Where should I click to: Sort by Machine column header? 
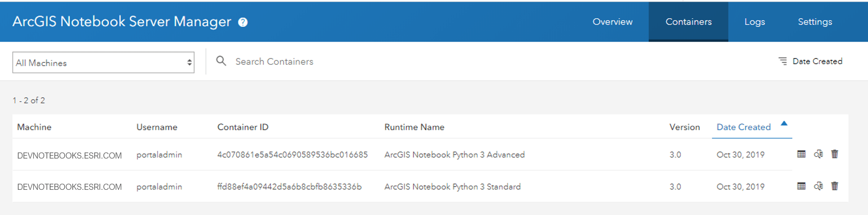[34, 127]
